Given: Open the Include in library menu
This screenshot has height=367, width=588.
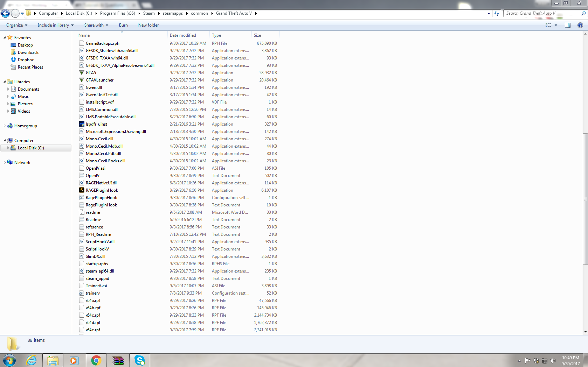Looking at the screenshot, I should (x=56, y=25).
